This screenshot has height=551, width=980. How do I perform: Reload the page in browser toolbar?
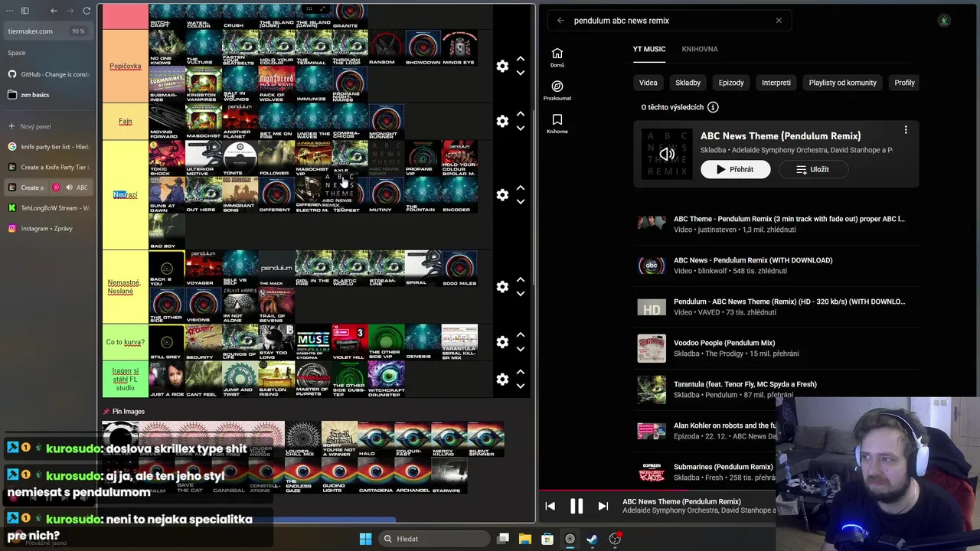[87, 11]
